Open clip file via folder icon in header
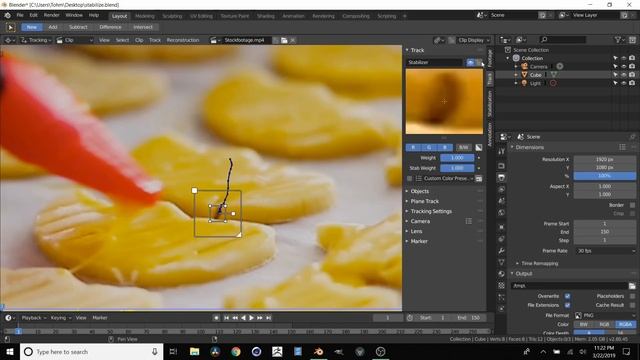This screenshot has width=640, height=360. (284, 40)
